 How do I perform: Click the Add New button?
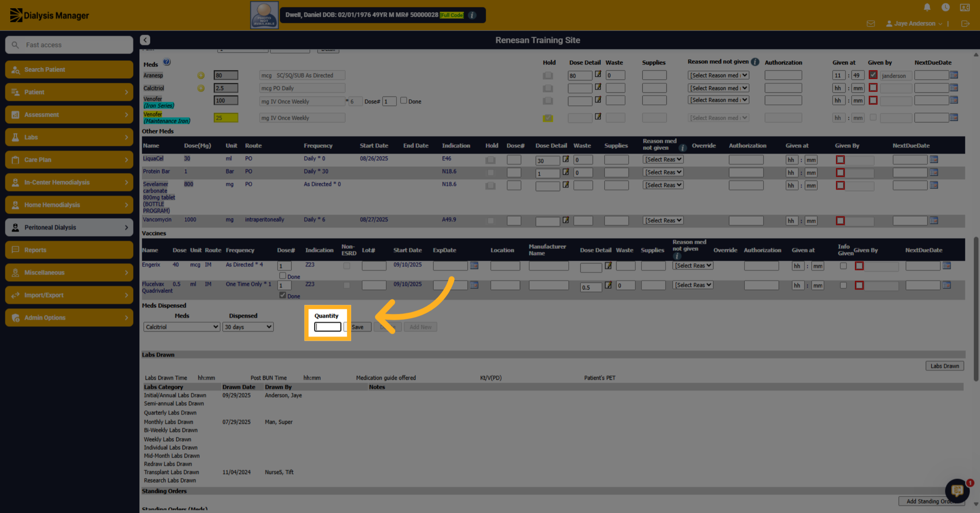coord(421,327)
